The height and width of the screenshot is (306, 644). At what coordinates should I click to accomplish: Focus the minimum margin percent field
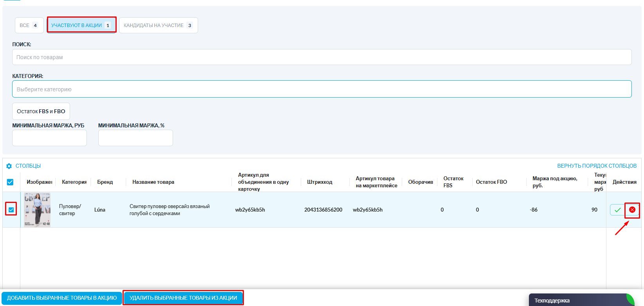coord(135,138)
